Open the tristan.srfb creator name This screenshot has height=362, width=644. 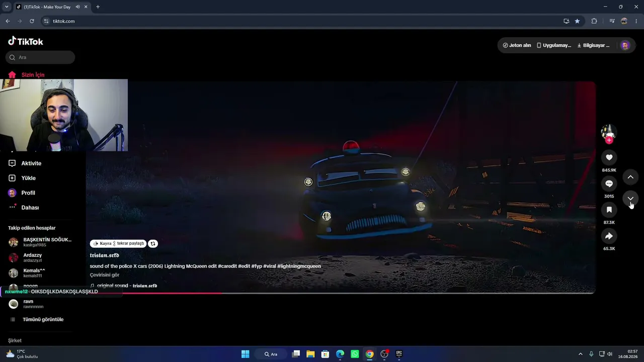105,255
